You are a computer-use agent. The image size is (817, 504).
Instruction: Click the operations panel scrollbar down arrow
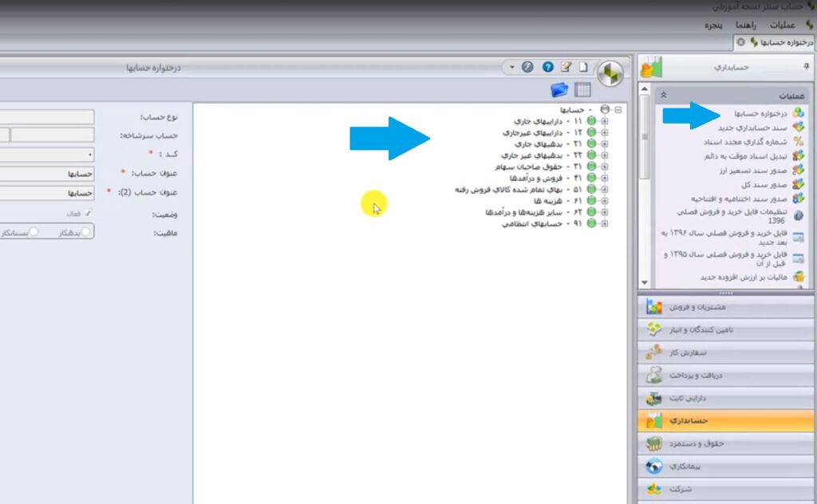pyautogui.click(x=645, y=283)
